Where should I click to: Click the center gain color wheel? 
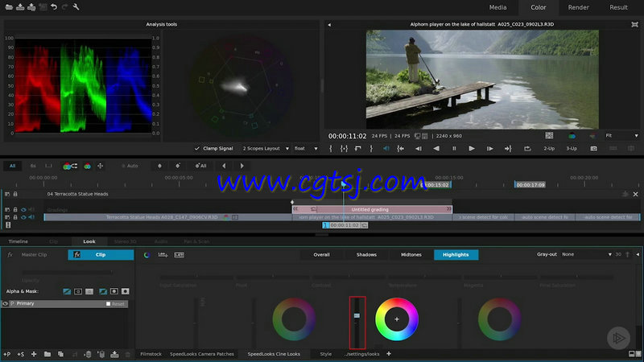[397, 319]
